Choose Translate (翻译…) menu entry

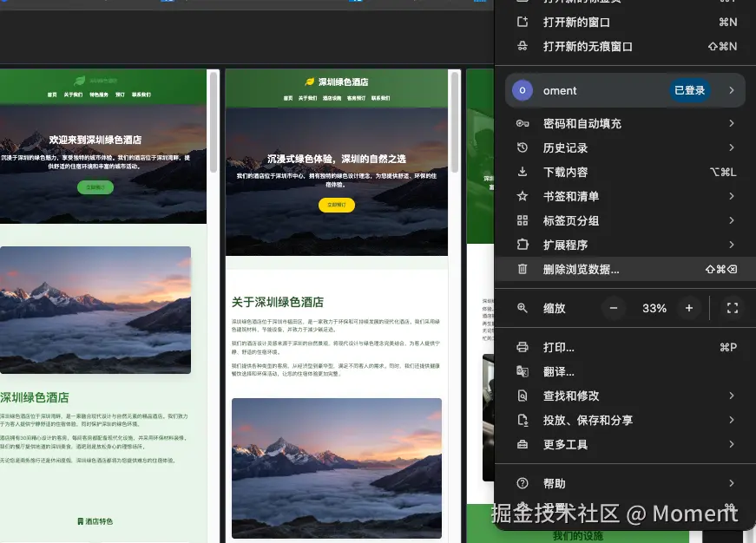(x=625, y=371)
